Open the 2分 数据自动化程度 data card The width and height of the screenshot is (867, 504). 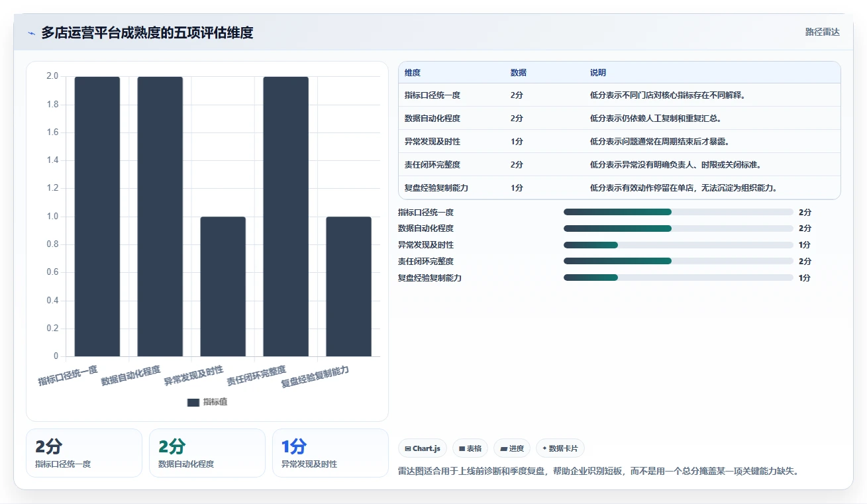click(x=207, y=453)
